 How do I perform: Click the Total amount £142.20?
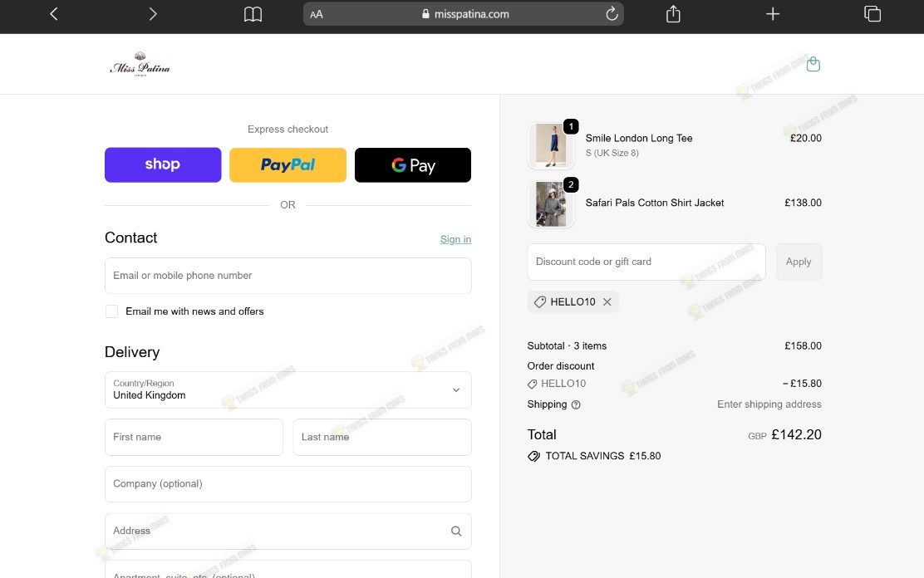(795, 435)
